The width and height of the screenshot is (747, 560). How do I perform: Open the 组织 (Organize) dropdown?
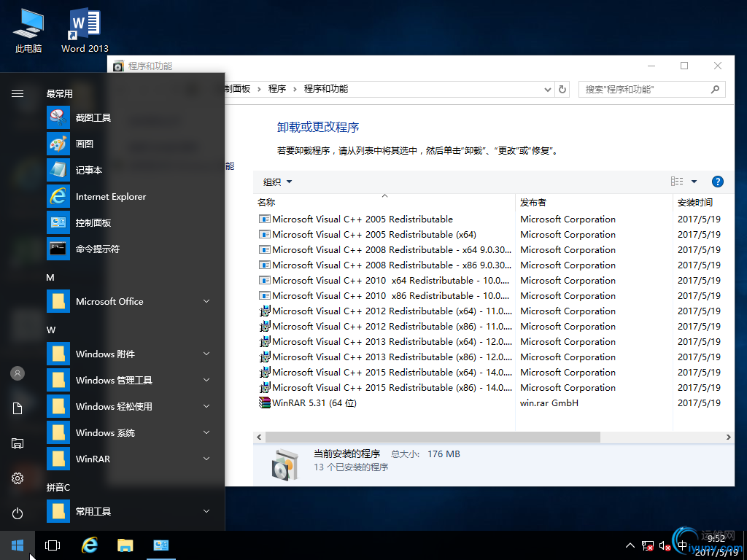click(277, 182)
